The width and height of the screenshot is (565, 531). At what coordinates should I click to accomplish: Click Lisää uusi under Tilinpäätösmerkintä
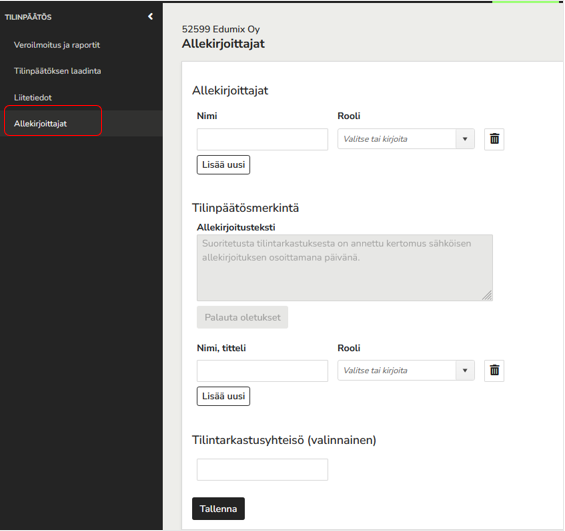pyautogui.click(x=223, y=396)
